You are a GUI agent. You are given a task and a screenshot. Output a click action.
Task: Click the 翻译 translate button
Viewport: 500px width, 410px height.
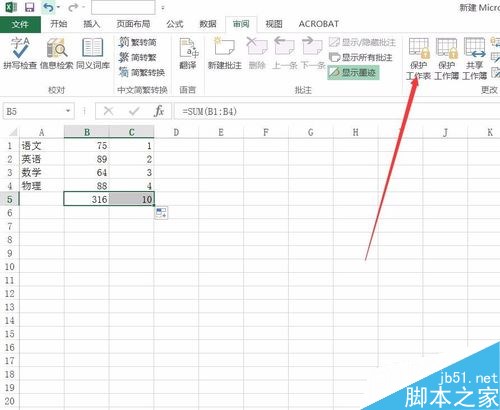pyautogui.click(x=188, y=53)
